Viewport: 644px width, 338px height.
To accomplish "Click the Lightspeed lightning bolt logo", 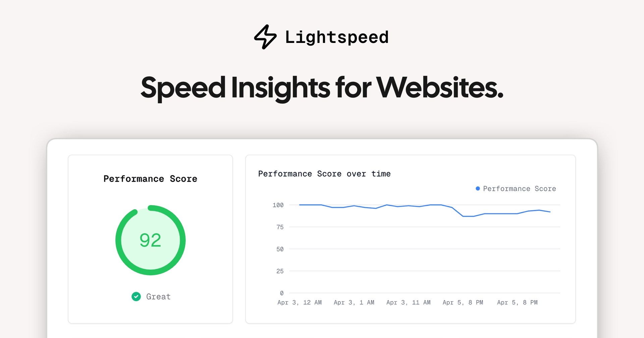I will point(265,37).
